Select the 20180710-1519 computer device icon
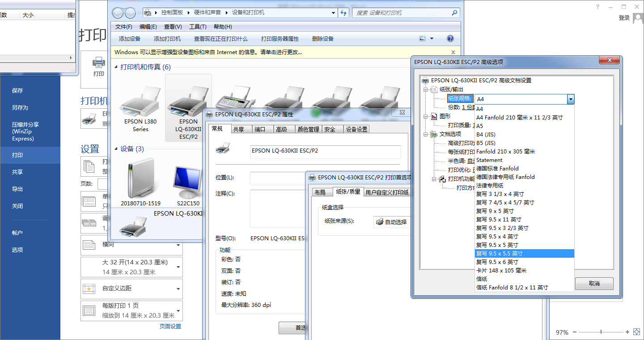The width and height of the screenshot is (644, 340). click(x=140, y=178)
